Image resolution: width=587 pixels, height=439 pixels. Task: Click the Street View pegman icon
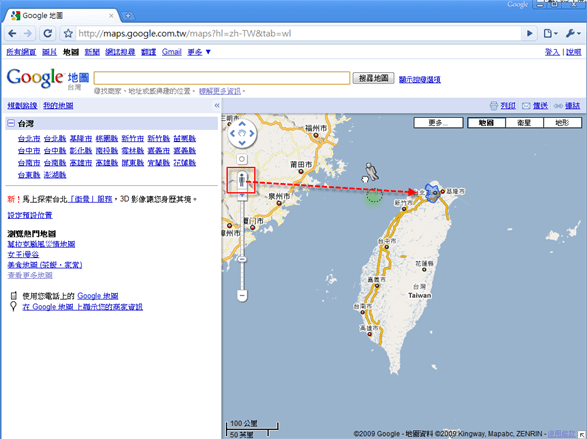coord(241,180)
